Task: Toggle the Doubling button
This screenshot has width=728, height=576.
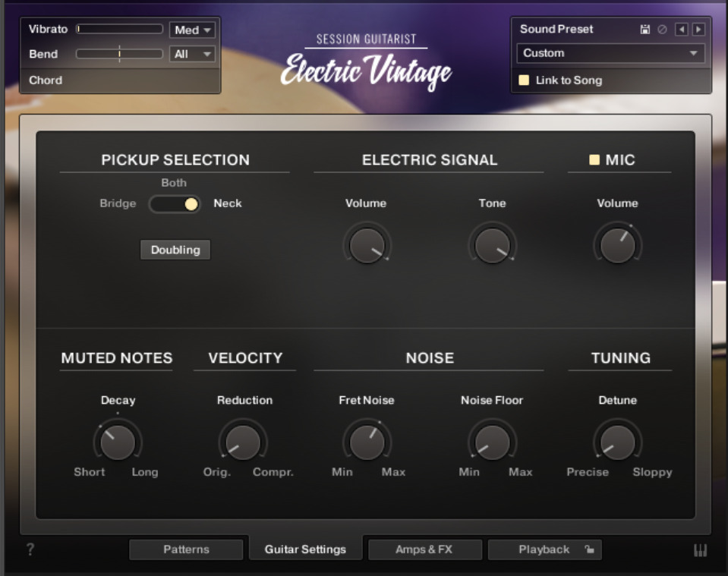Action: pos(175,250)
